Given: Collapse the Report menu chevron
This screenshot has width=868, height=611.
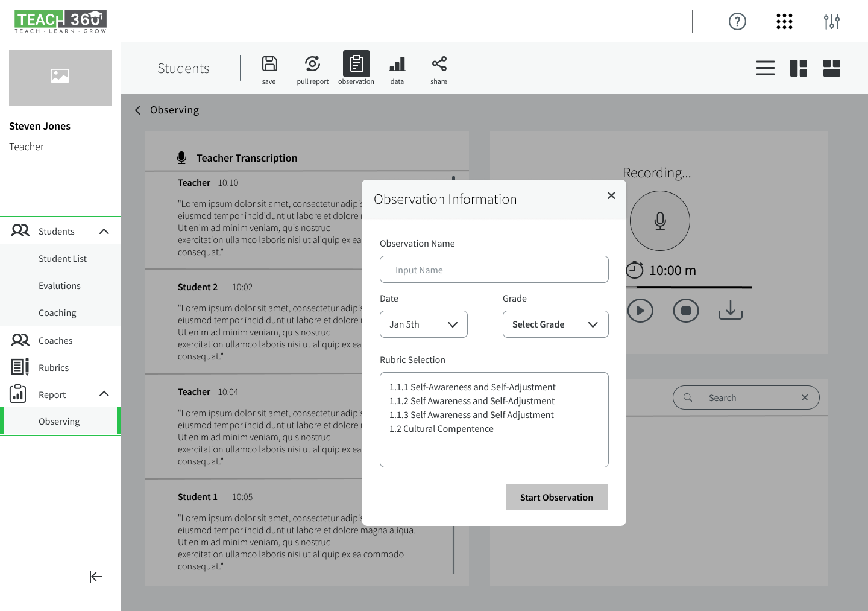Looking at the screenshot, I should click(x=104, y=394).
